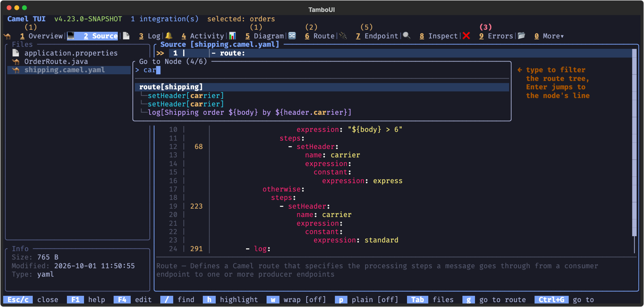Screen dimensions: 644x307
Task: Click the plug icon before Endpoint tab
Action: click(x=343, y=36)
